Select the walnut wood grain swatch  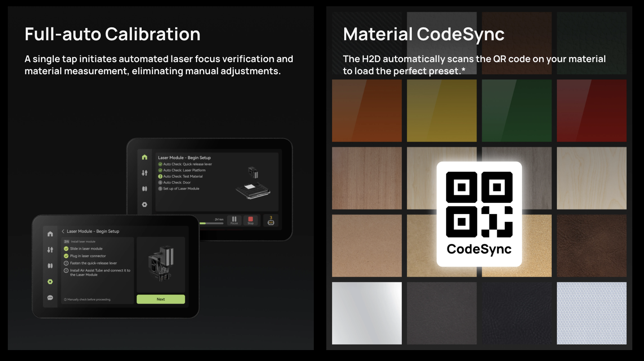(x=367, y=178)
